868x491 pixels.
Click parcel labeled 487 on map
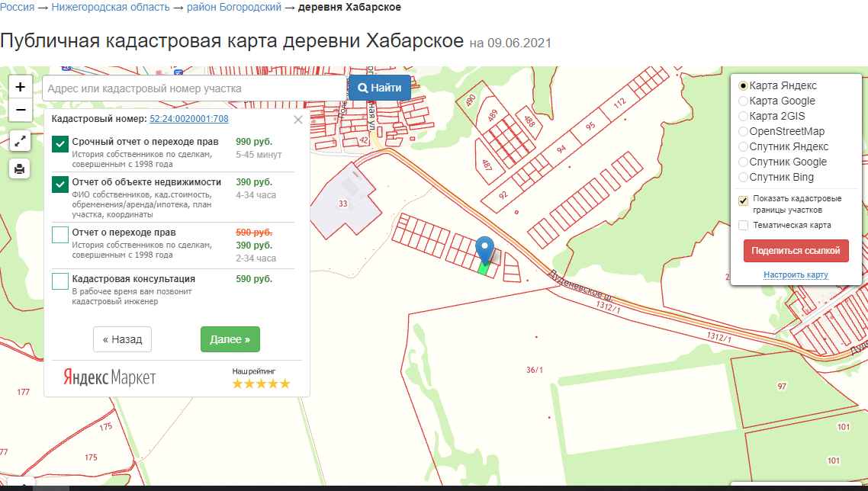tap(487, 165)
